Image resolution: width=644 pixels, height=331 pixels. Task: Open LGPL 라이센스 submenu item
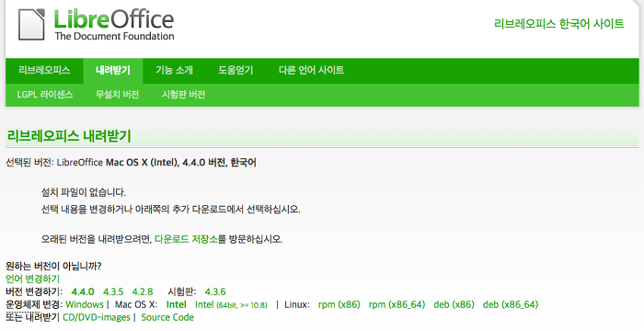click(x=45, y=95)
